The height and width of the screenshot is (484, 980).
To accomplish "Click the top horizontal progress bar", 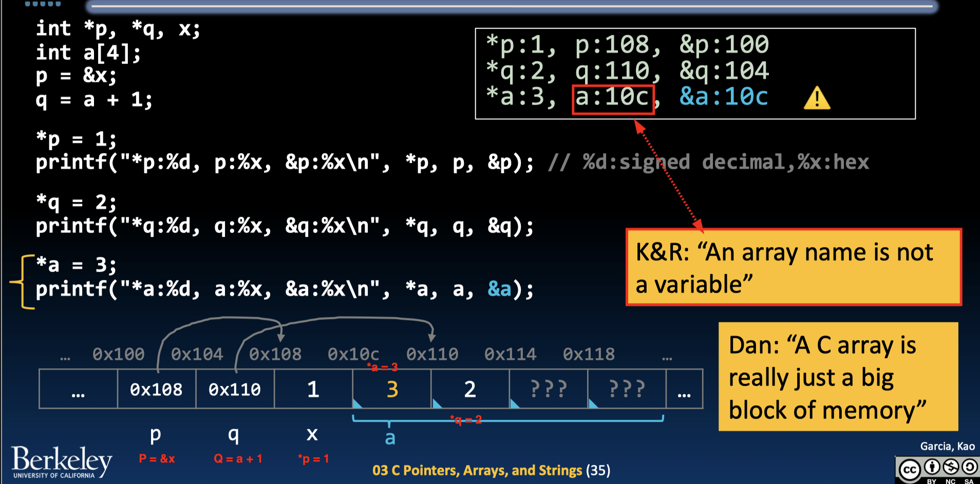I will (x=511, y=6).
